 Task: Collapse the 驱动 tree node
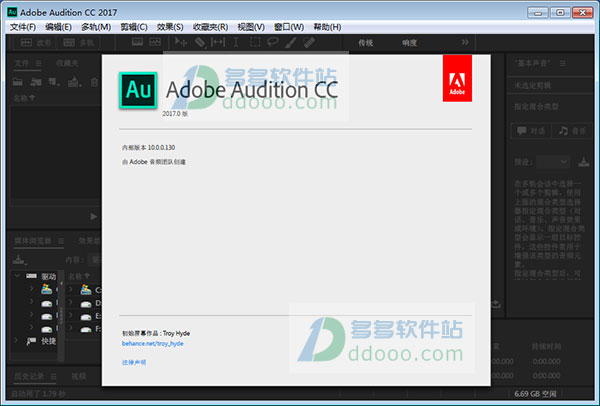17,276
